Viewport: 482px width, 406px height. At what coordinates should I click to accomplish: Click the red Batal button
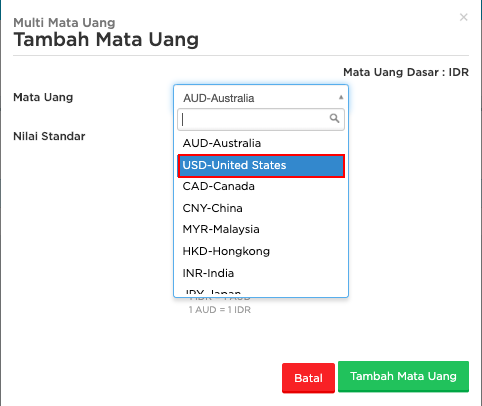308,378
